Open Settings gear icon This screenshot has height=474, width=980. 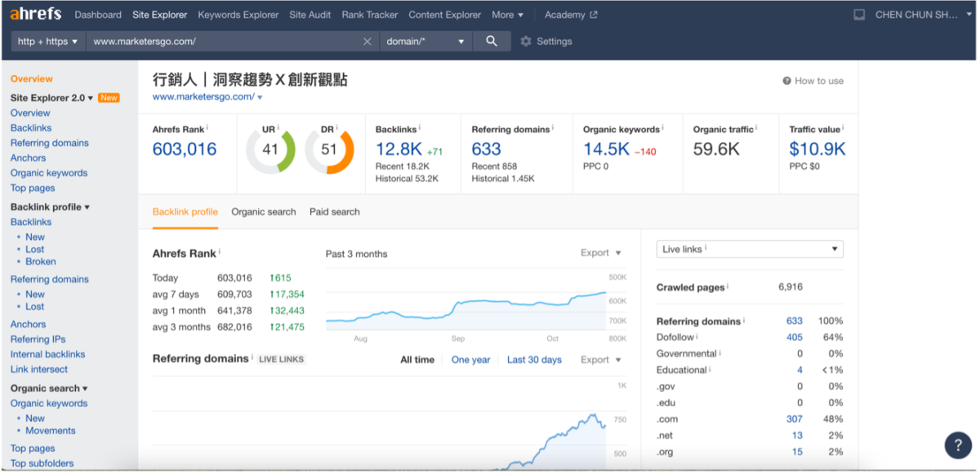tap(526, 42)
